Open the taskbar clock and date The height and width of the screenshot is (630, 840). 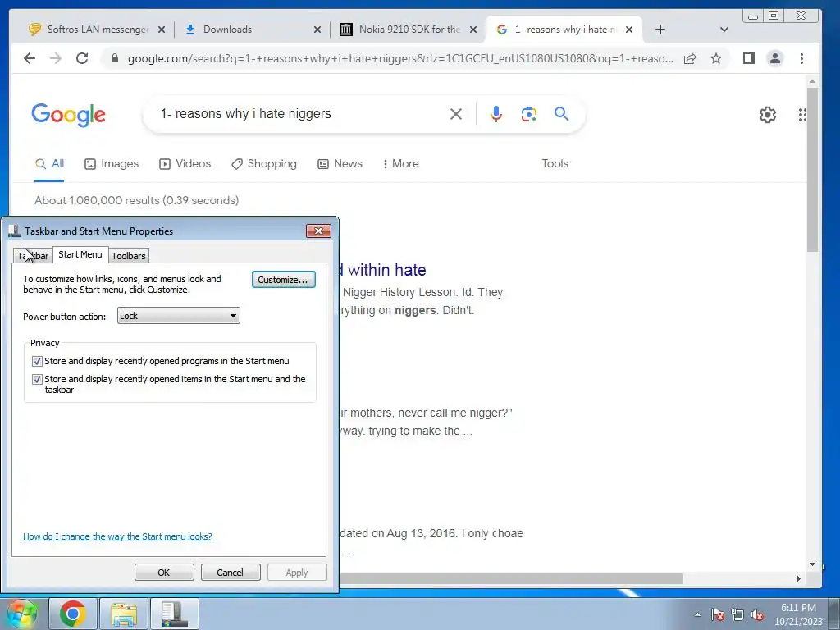[797, 614]
